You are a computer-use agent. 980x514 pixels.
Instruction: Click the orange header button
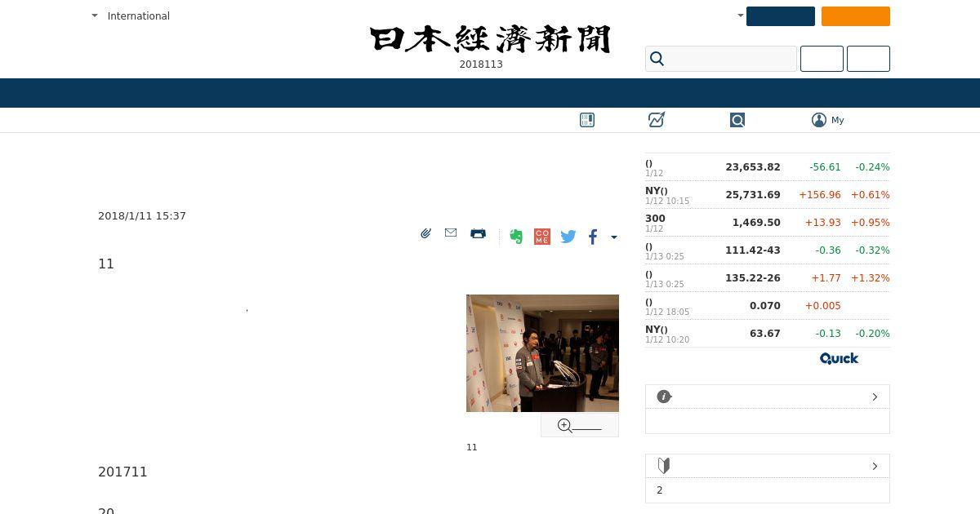point(856,16)
